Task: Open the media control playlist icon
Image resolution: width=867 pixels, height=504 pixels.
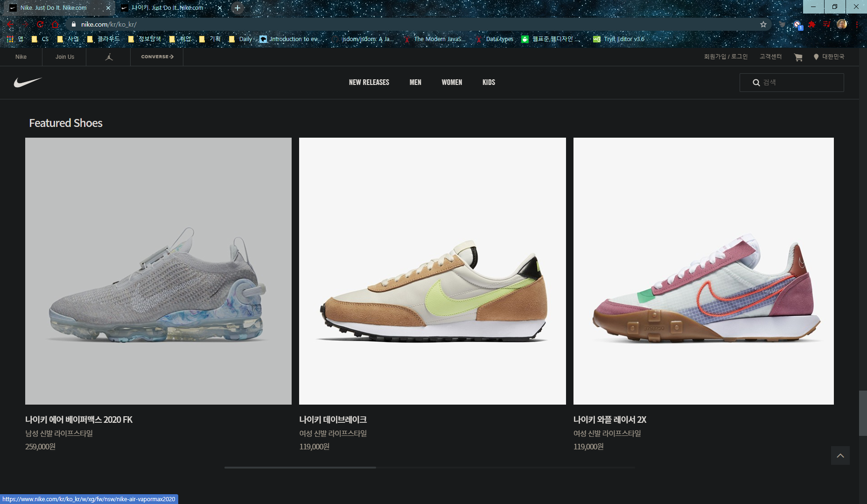Action: click(826, 24)
